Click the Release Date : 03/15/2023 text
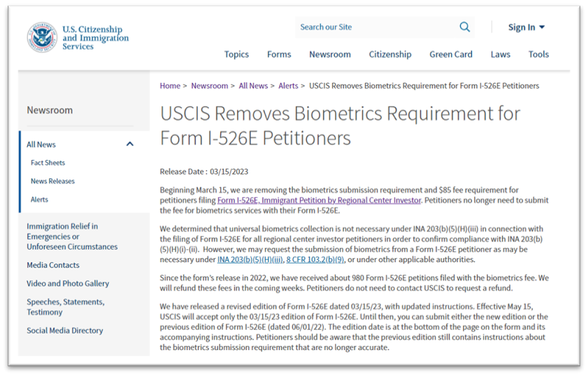 [x=204, y=172]
